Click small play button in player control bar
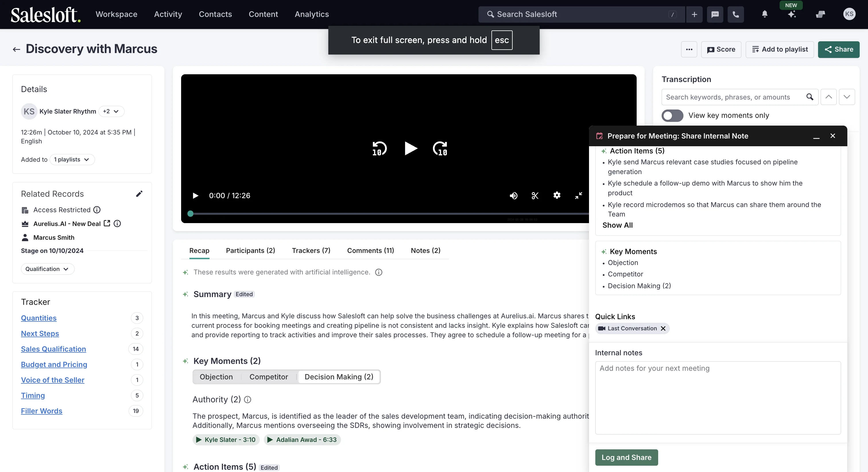 click(195, 196)
